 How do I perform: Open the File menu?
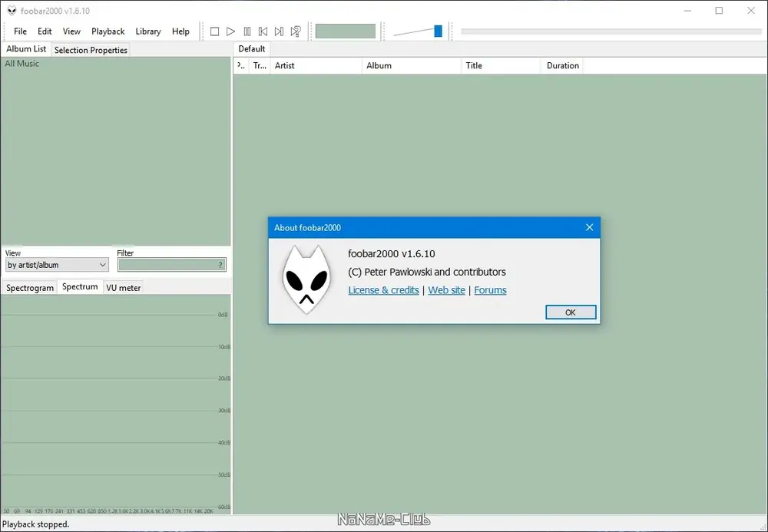point(20,31)
